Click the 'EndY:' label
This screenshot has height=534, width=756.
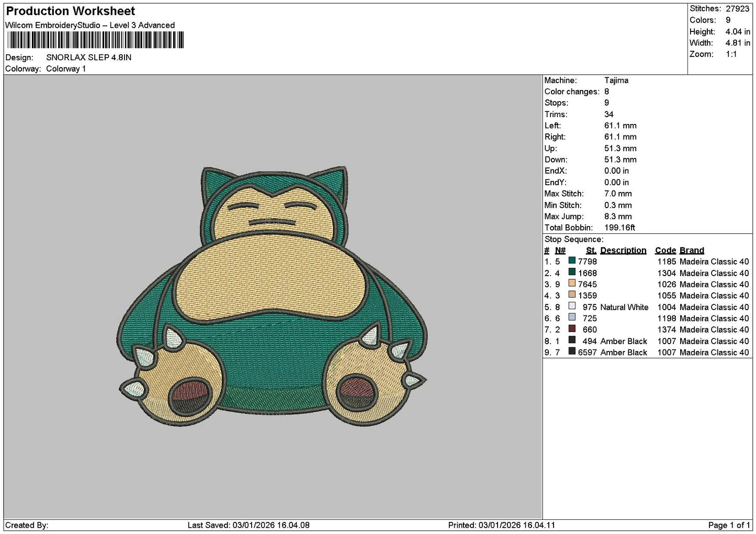[556, 183]
